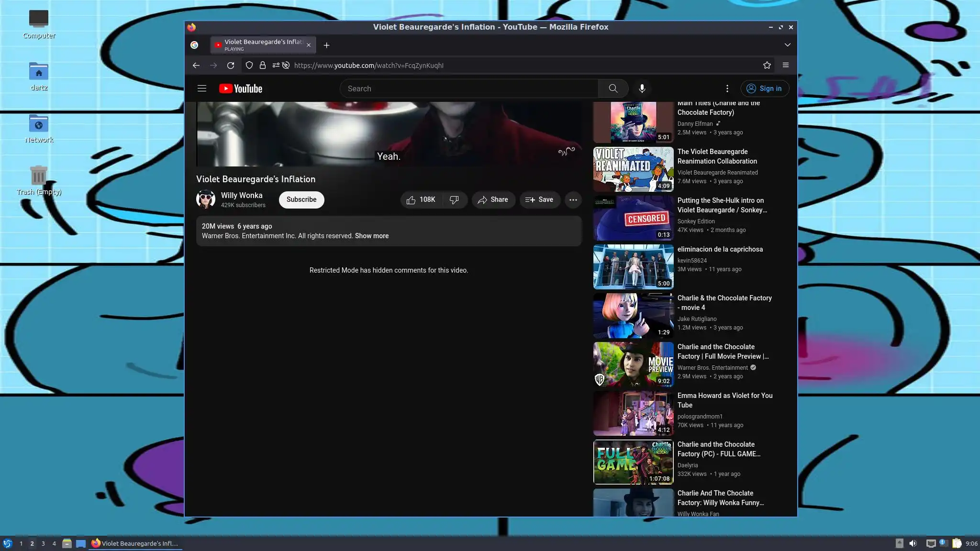Viewport: 980px width, 551px height.
Task: Expand description with Show more
Action: 371,236
